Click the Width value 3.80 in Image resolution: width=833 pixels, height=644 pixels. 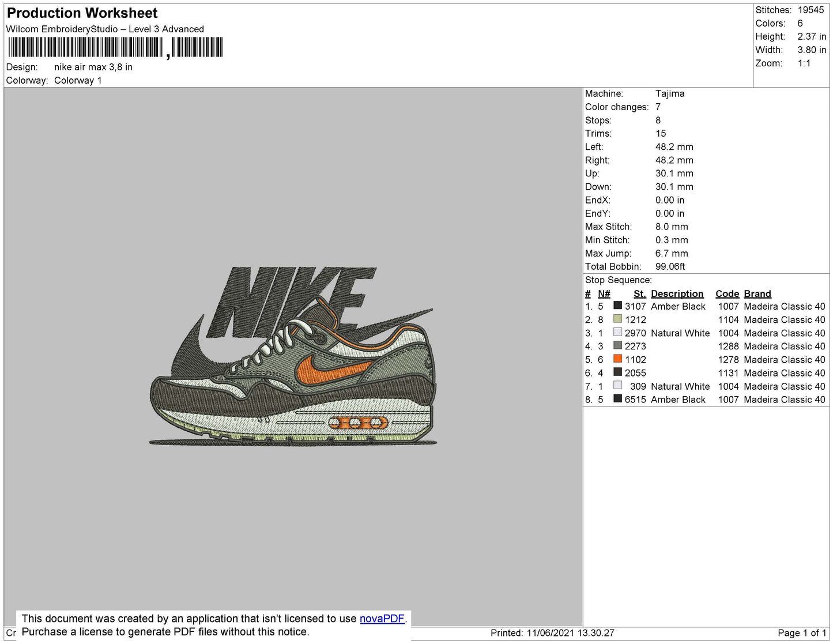812,50
